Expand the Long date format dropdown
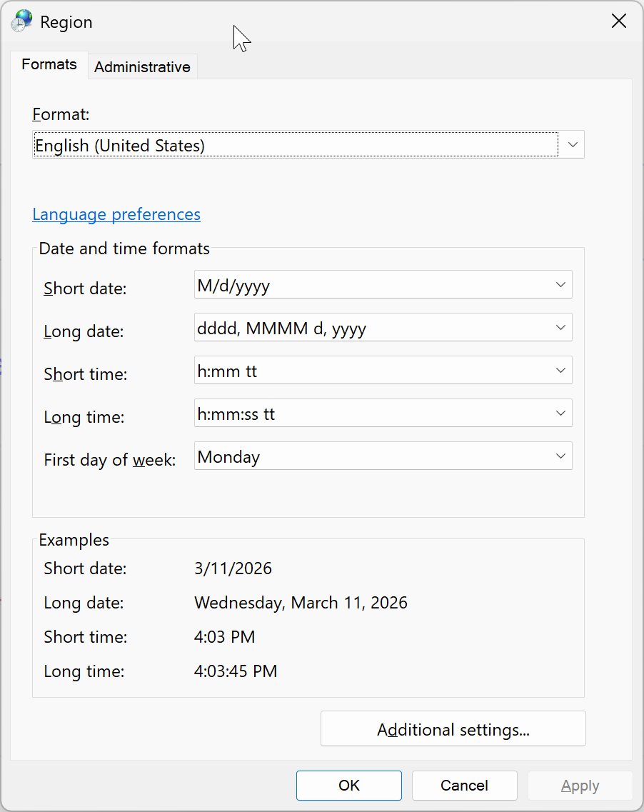This screenshot has height=812, width=644. tap(383, 328)
